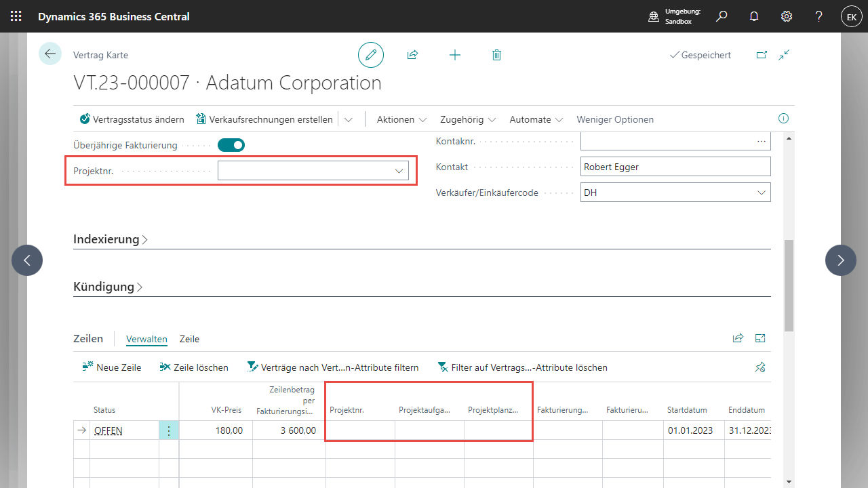This screenshot has height=488, width=868.
Task: Open the app launcher waffle menu
Action: [x=16, y=16]
